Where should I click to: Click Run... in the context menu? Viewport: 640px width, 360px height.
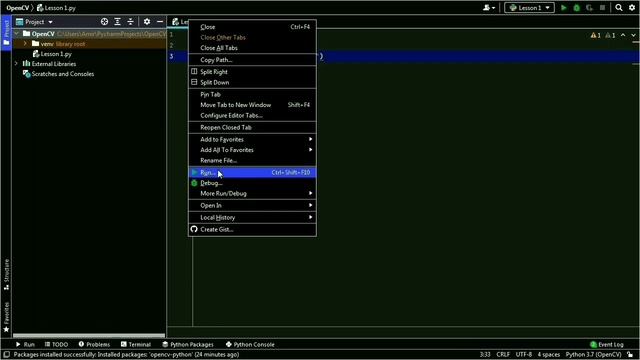tap(252, 172)
